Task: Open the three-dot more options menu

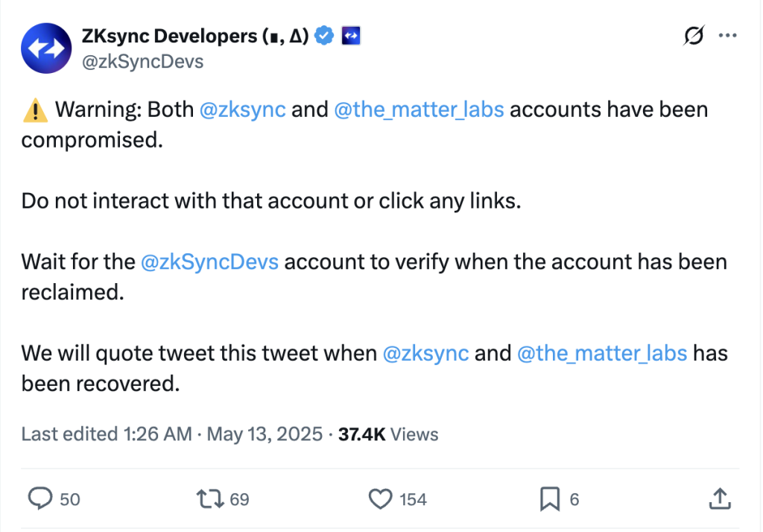Action: point(726,36)
